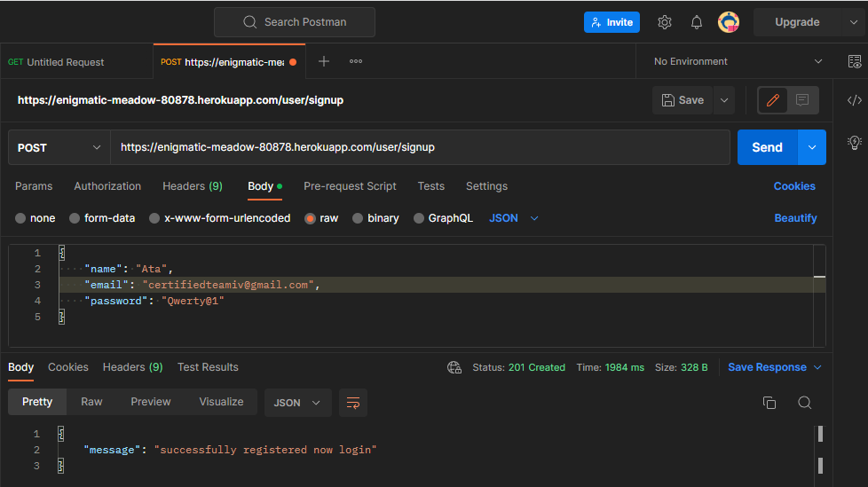Switch to the Tests tab
The height and width of the screenshot is (487, 868).
(431, 186)
